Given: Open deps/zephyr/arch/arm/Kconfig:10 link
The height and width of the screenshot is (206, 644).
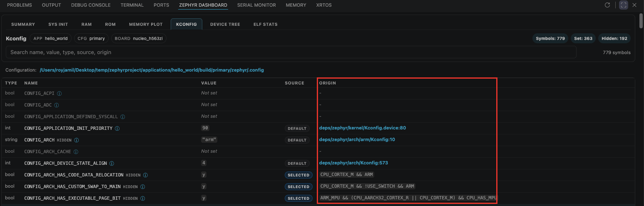Looking at the screenshot, I should (357, 140).
